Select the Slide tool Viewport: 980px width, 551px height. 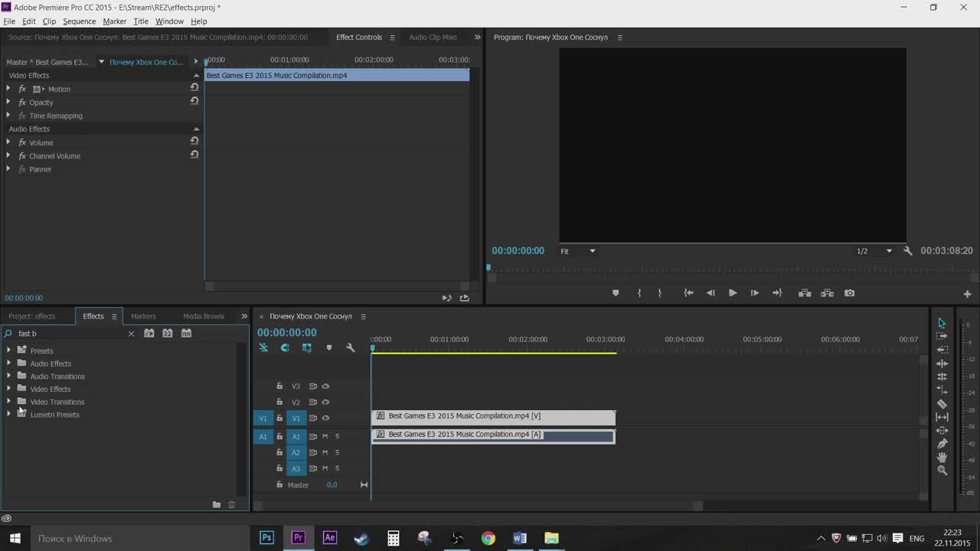click(x=942, y=430)
